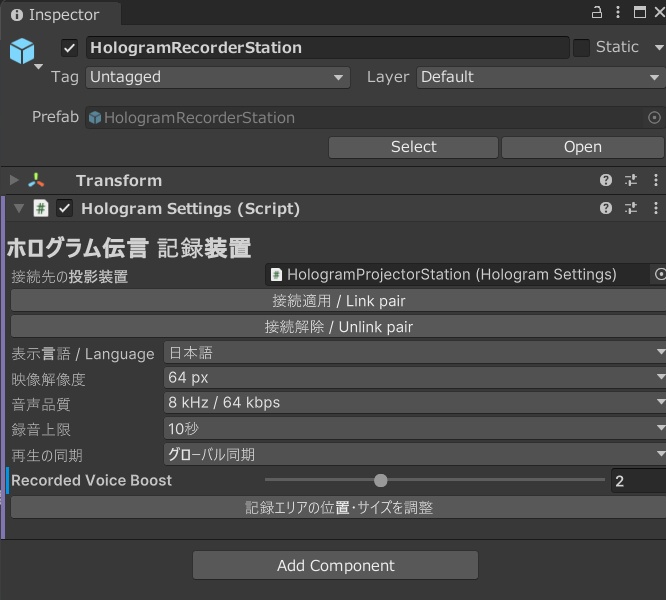
Task: Click the prefab cube icon in Prefab field
Action: click(95, 118)
